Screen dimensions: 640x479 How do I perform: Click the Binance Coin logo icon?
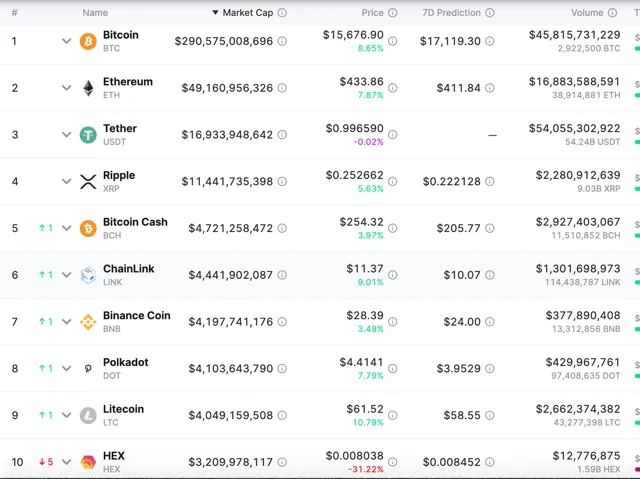88,322
